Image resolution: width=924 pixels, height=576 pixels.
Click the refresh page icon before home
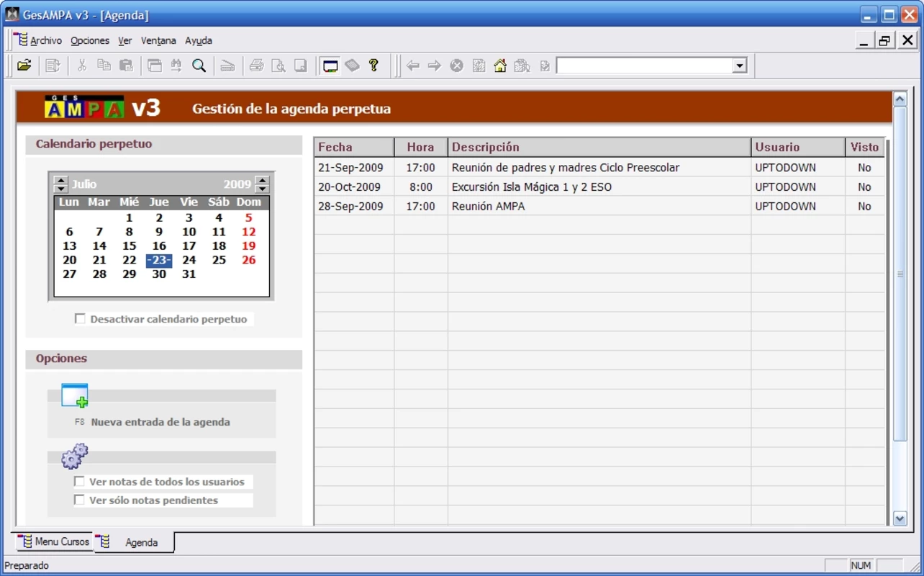(479, 66)
